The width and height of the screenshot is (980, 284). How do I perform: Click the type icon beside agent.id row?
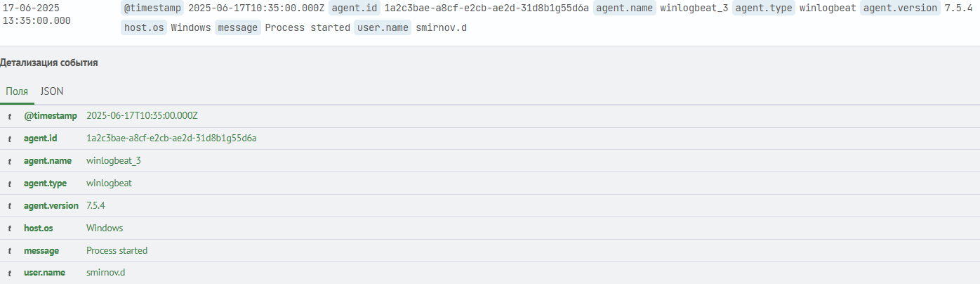[10, 138]
